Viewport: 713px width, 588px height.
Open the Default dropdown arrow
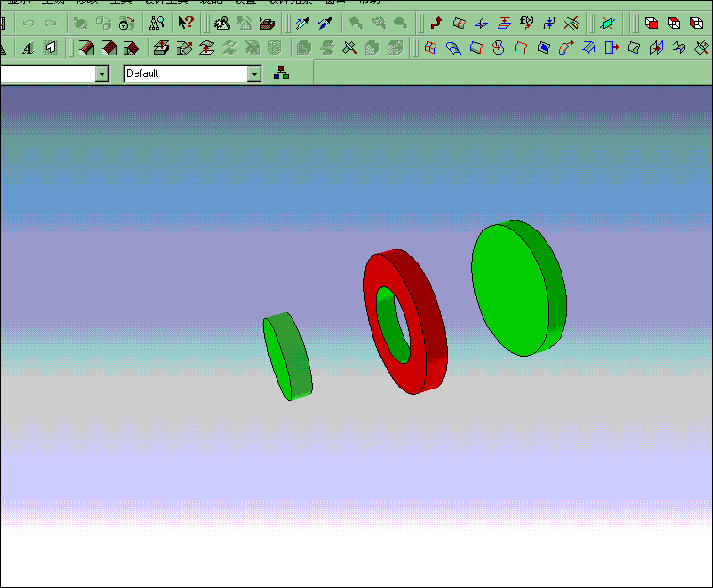[254, 73]
